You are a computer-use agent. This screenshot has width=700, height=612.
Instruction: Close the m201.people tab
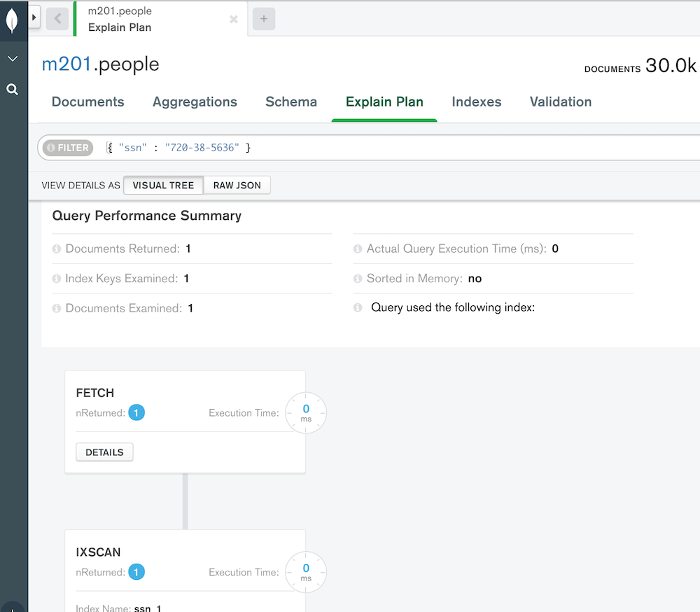tap(234, 19)
